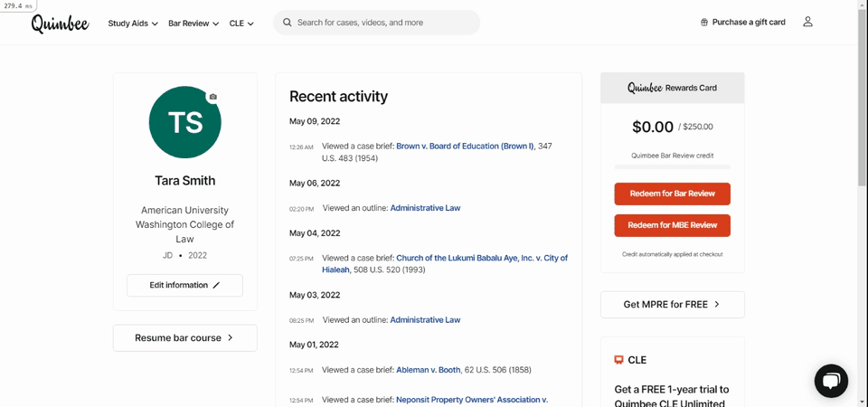Open Administrative Law outline from May 03
This screenshot has width=868, height=407.
coord(425,320)
